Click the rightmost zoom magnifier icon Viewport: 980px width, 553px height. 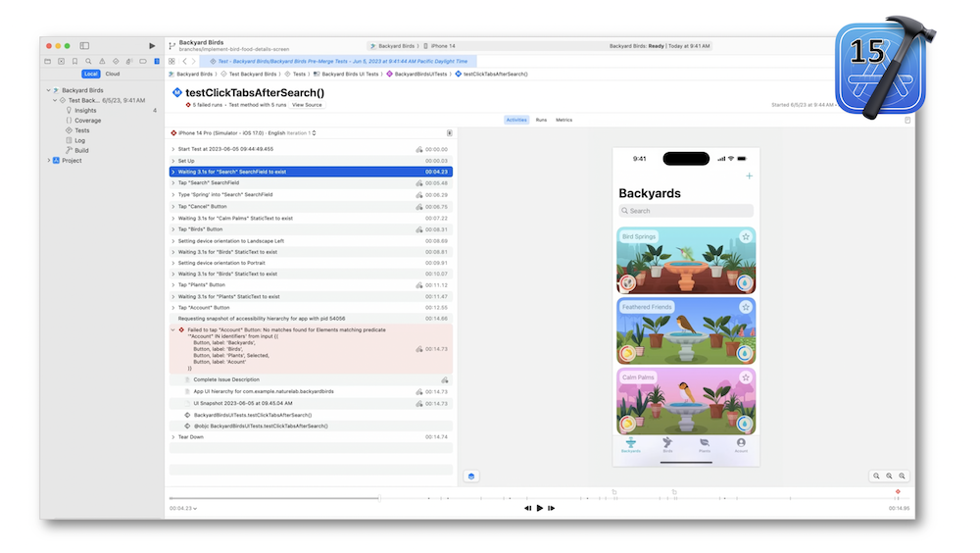pos(902,477)
